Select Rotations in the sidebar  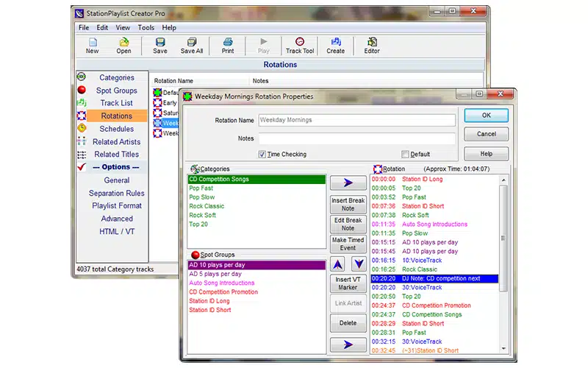click(x=117, y=116)
